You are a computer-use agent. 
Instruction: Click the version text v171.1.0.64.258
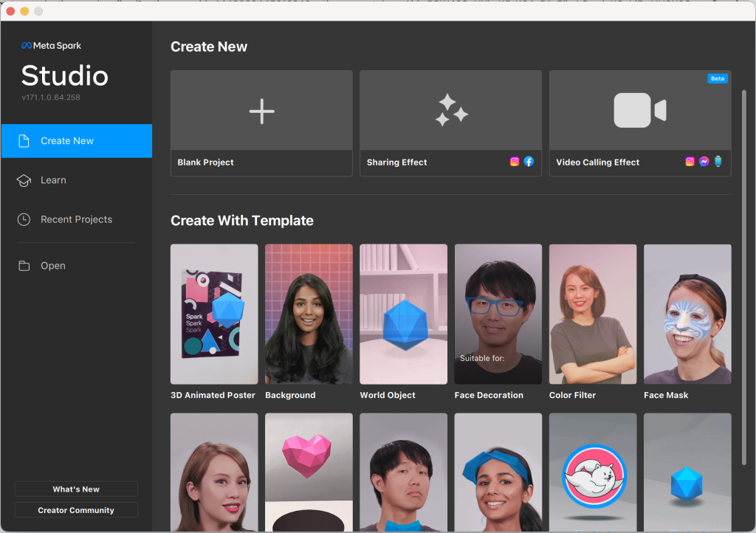[x=51, y=97]
